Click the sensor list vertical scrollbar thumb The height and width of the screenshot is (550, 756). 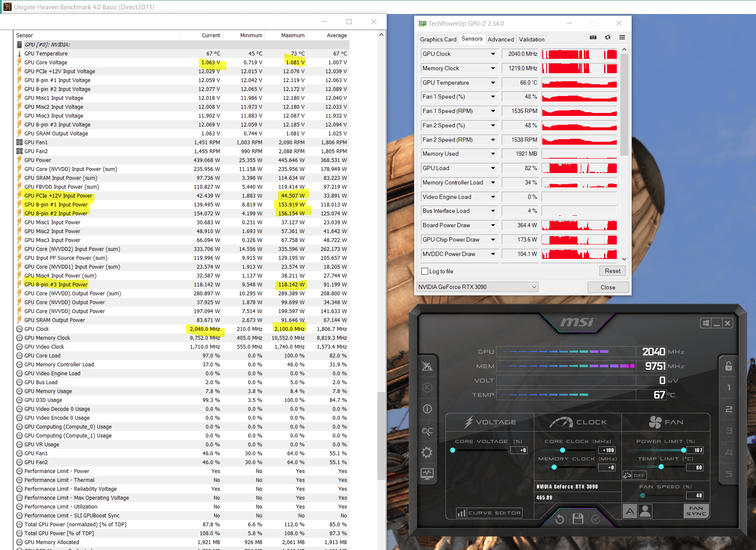[x=381, y=436]
